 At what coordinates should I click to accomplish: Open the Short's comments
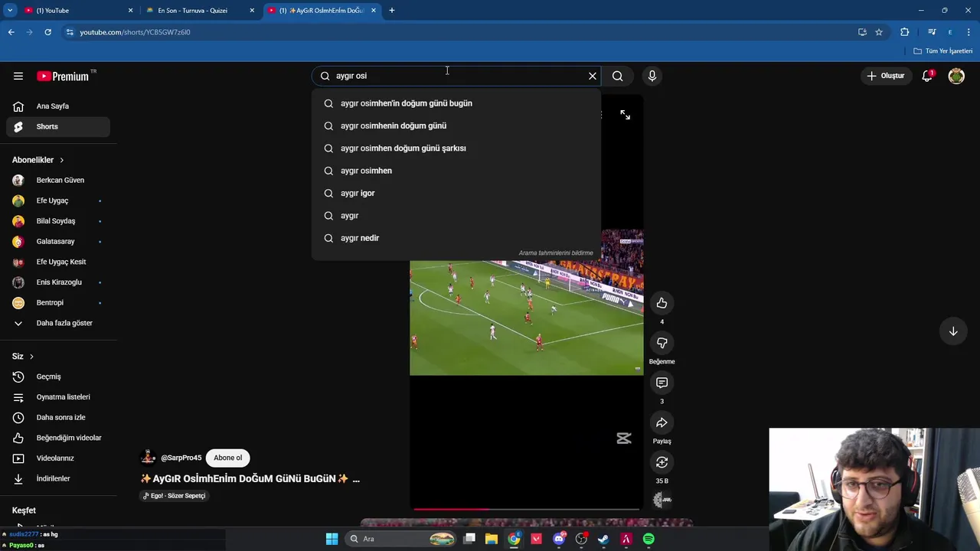tap(661, 383)
